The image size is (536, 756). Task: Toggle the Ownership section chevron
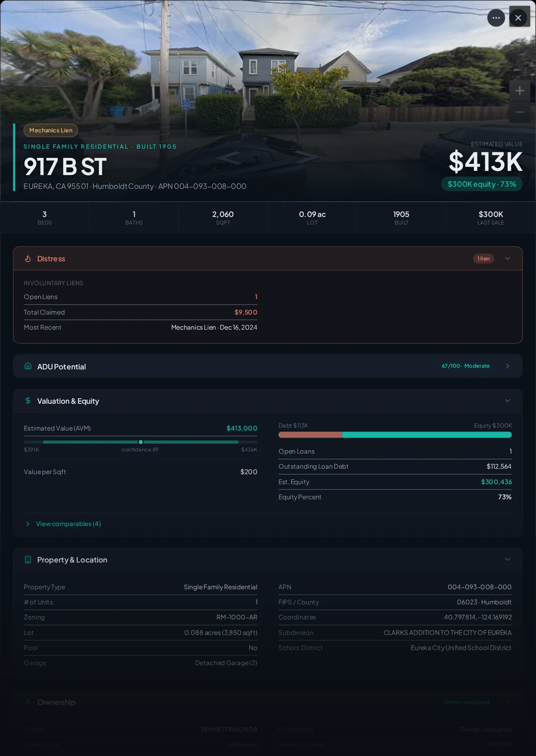pyautogui.click(x=507, y=702)
